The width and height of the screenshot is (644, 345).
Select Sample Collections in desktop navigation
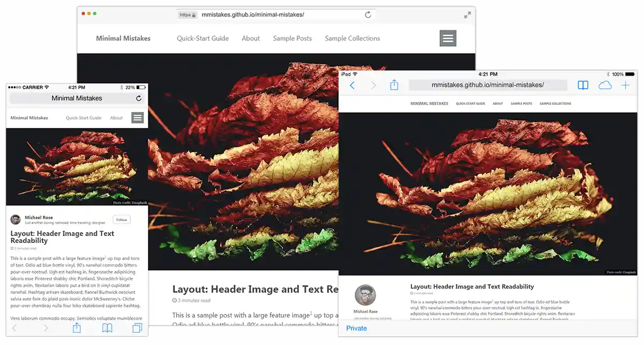(352, 38)
